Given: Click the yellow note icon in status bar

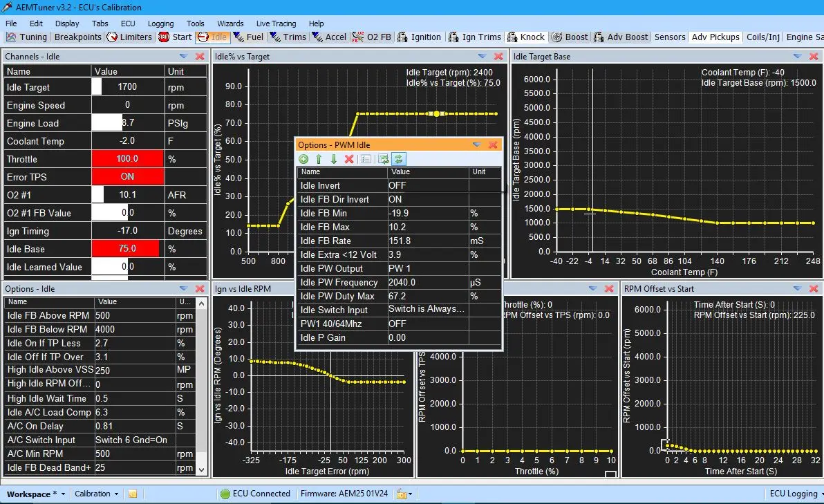Looking at the screenshot, I should click(x=133, y=494).
